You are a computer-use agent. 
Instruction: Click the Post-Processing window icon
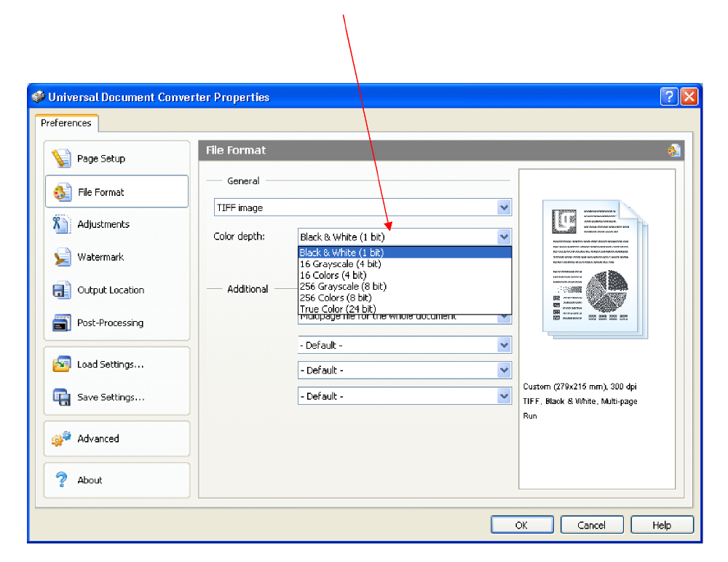(x=61, y=322)
